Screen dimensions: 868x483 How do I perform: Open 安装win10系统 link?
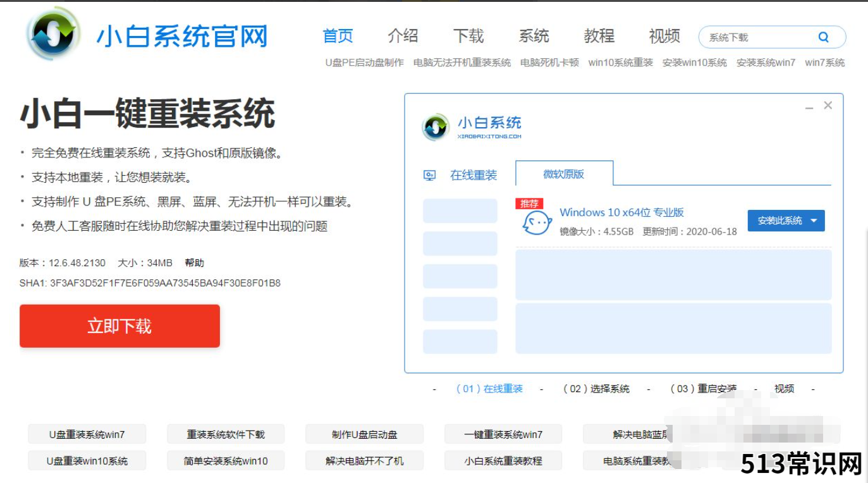(x=695, y=63)
